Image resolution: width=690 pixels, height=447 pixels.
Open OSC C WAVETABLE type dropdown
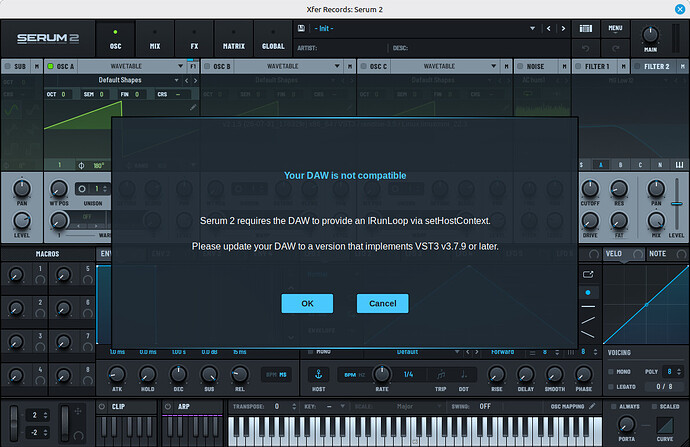[444, 66]
